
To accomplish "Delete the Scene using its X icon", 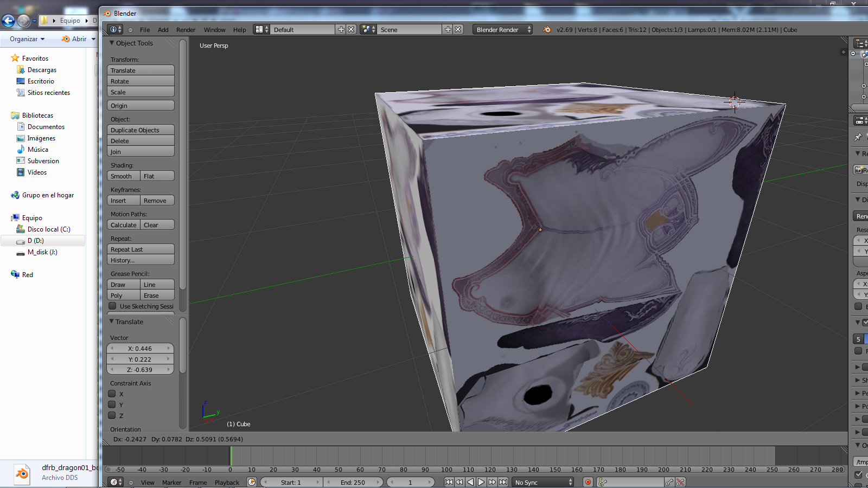I will pos(458,29).
